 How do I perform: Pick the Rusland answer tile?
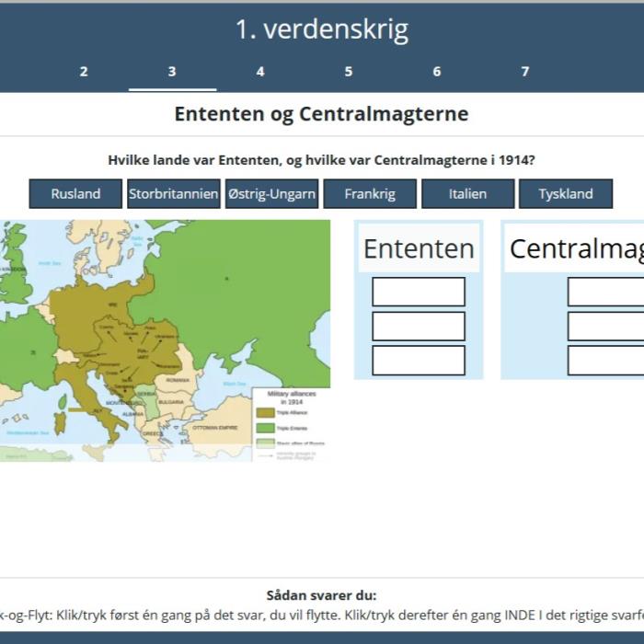click(x=75, y=194)
